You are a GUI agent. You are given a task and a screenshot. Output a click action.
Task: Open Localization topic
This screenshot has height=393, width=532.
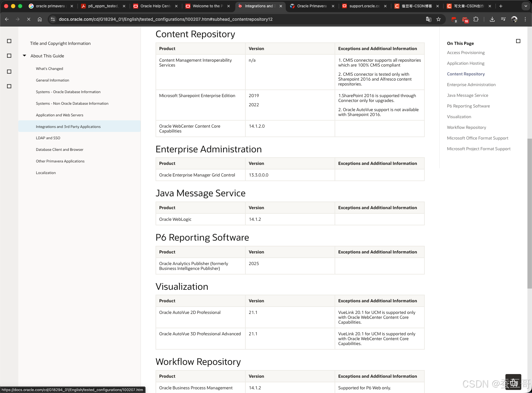46,173
